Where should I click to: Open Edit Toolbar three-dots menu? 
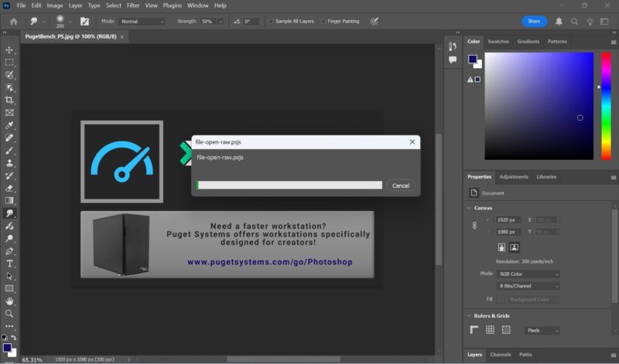[x=9, y=326]
